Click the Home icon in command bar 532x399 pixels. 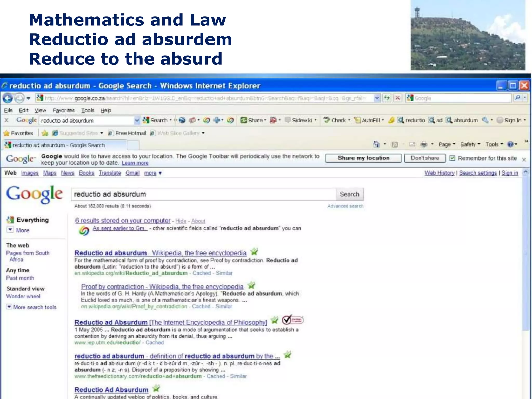pyautogui.click(x=376, y=144)
